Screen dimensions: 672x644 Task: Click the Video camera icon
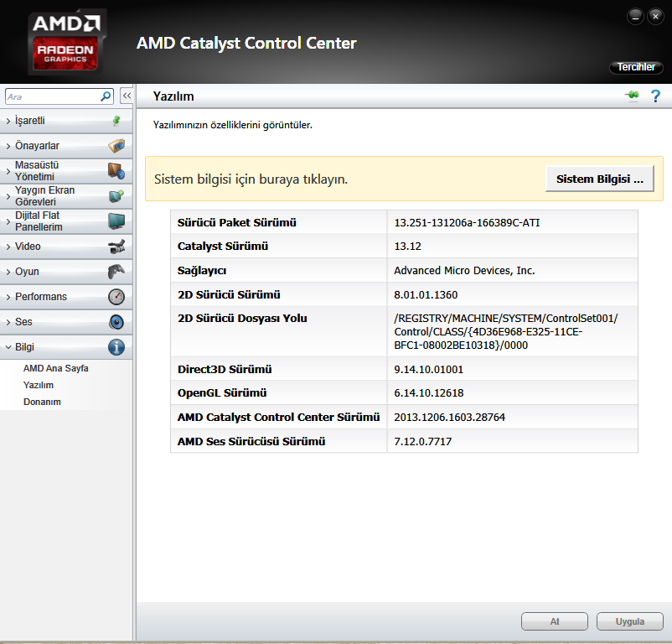tap(116, 247)
